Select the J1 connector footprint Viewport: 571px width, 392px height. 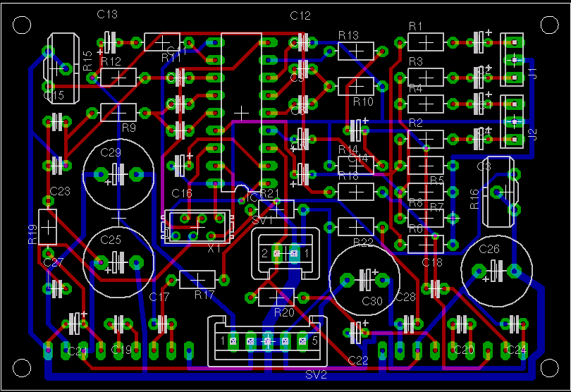(x=514, y=59)
